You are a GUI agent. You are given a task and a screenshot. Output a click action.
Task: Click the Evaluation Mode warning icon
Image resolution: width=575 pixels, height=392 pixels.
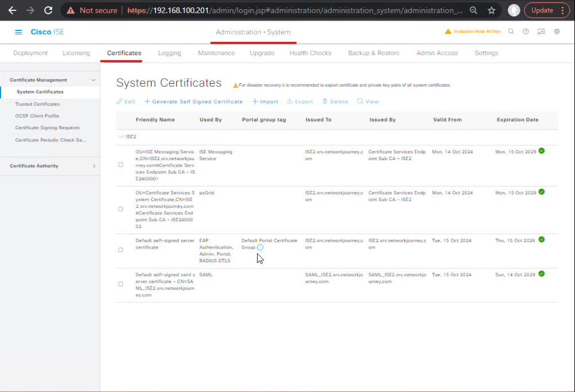[x=448, y=32]
